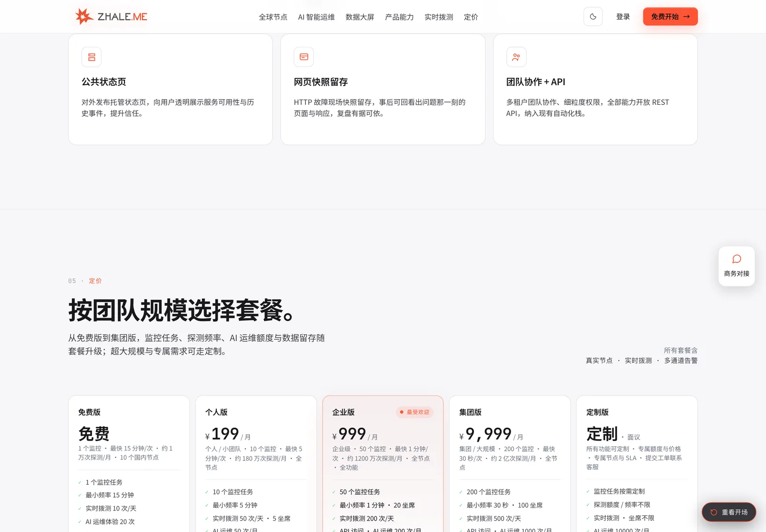Click the 公共状态页 heading
Screen dimensions: 766x532
104,82
